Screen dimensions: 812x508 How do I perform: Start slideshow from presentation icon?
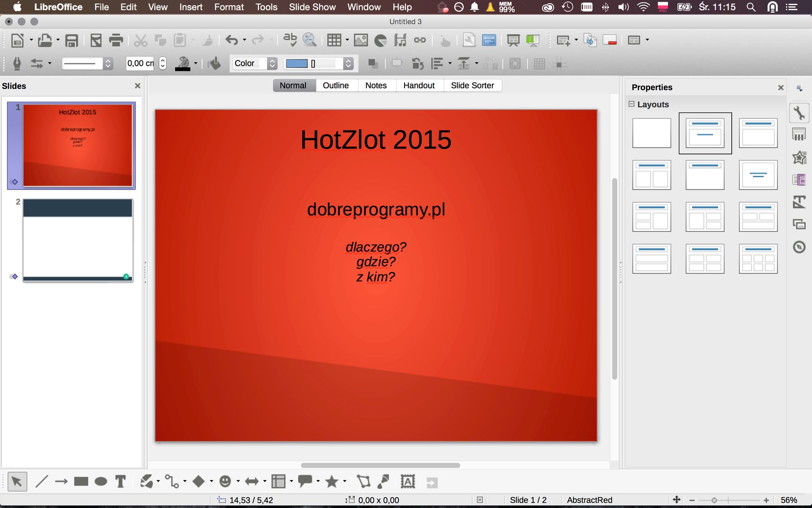point(513,40)
